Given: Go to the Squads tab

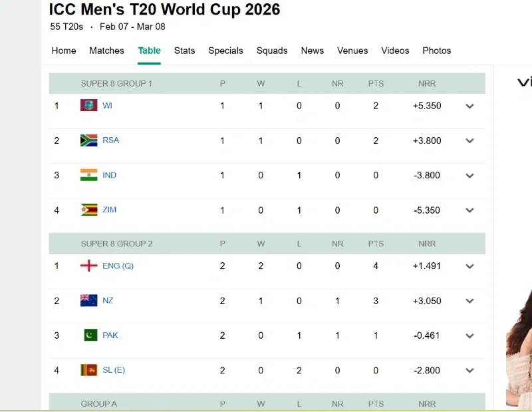Looking at the screenshot, I should click(x=272, y=51).
